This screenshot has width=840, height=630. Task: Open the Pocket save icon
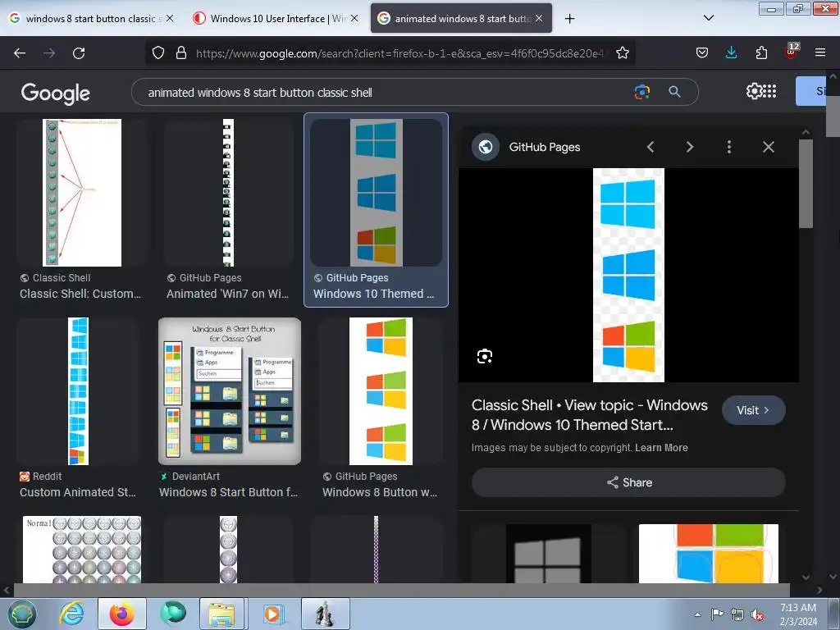[x=702, y=52]
